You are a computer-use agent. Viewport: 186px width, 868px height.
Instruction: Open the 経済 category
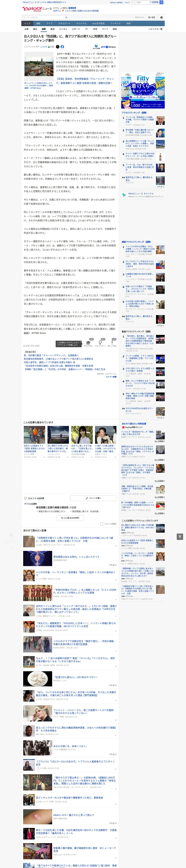click(x=52, y=29)
